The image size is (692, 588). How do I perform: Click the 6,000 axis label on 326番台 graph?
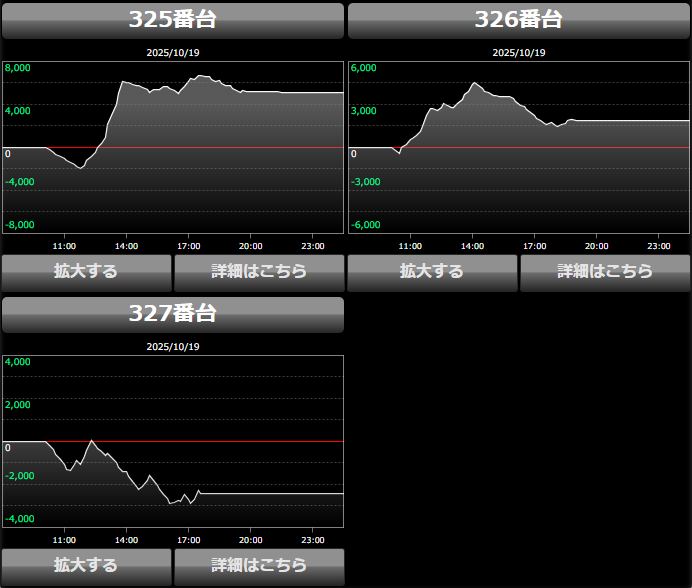tap(364, 68)
